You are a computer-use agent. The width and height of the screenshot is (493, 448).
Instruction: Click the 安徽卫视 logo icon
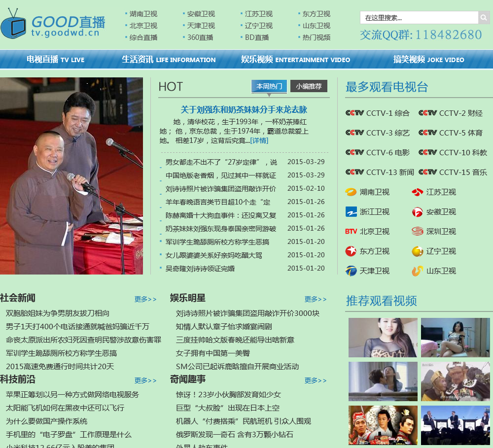tap(418, 212)
